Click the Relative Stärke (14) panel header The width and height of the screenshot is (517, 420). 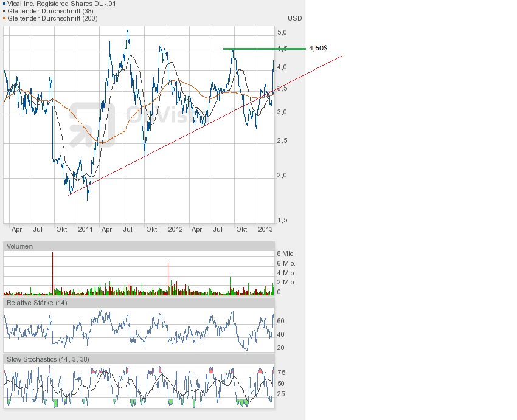coord(139,303)
